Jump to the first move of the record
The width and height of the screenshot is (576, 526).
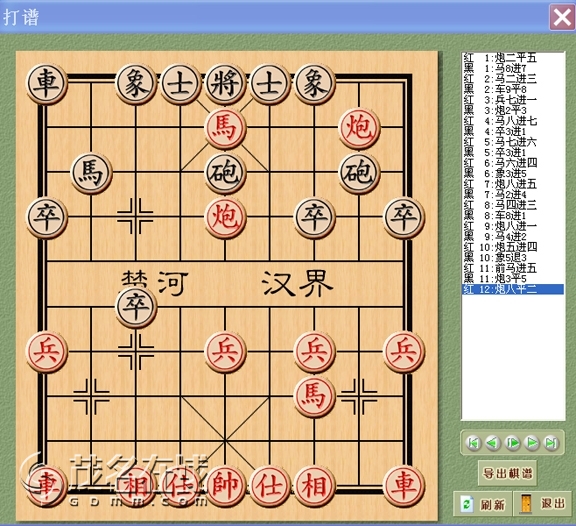473,443
